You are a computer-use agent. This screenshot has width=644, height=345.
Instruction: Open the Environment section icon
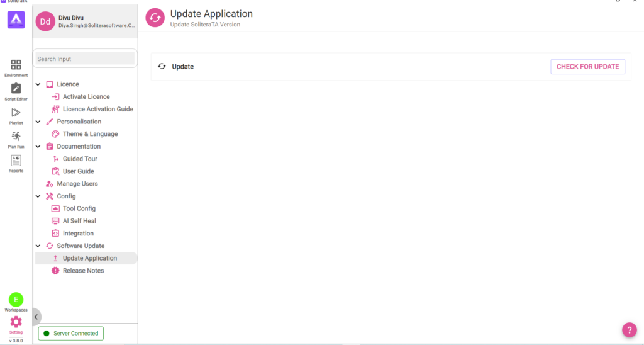16,65
